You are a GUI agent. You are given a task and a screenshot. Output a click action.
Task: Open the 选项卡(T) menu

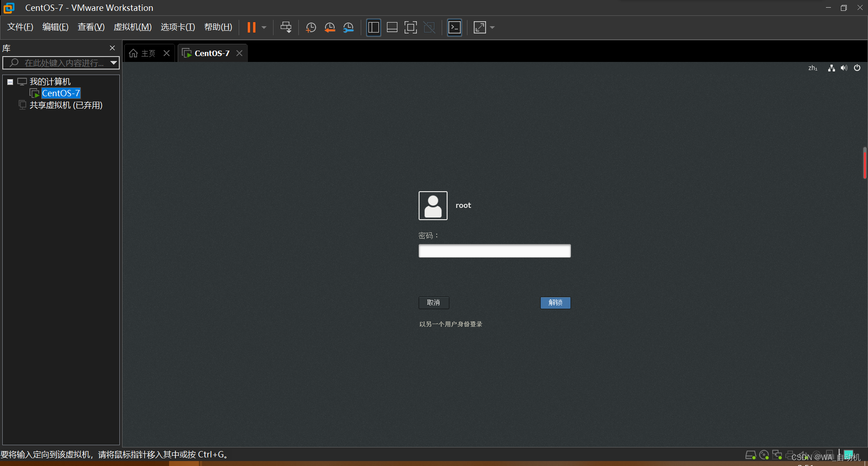[178, 27]
